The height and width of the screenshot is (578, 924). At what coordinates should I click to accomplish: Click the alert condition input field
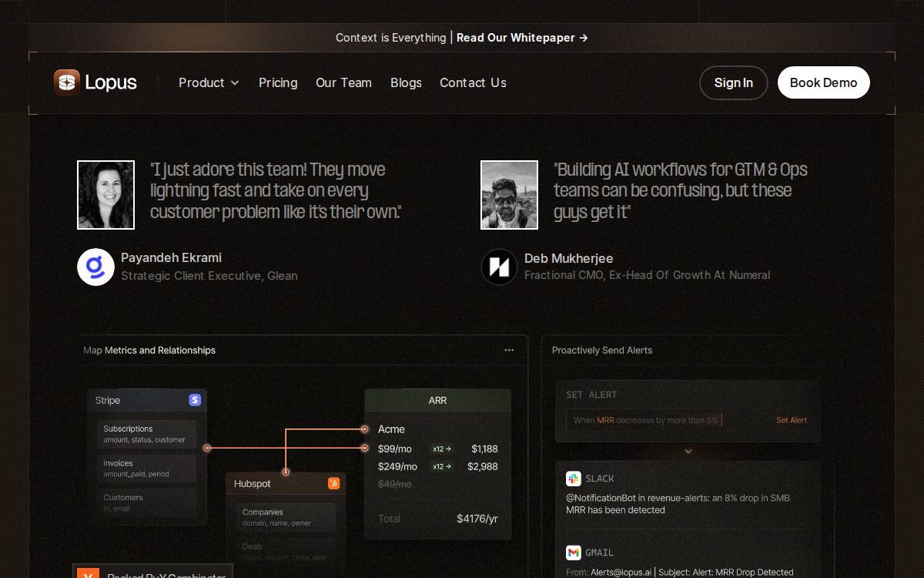coord(644,420)
